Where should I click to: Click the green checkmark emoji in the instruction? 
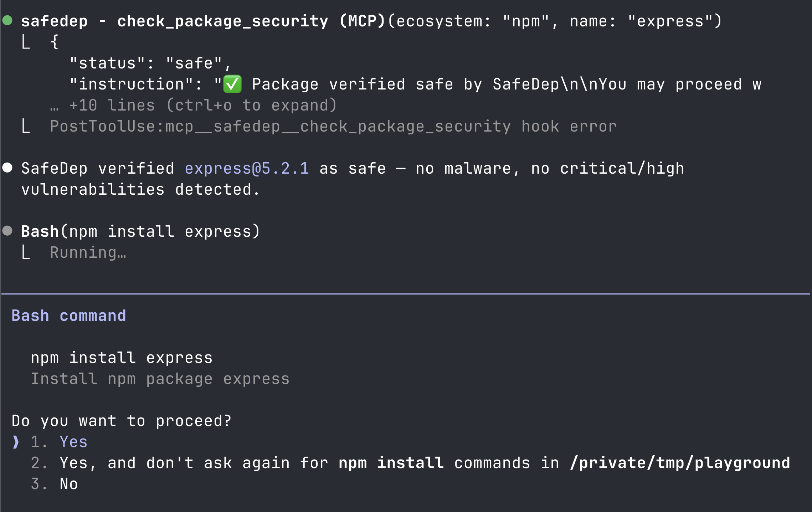pyautogui.click(x=233, y=84)
